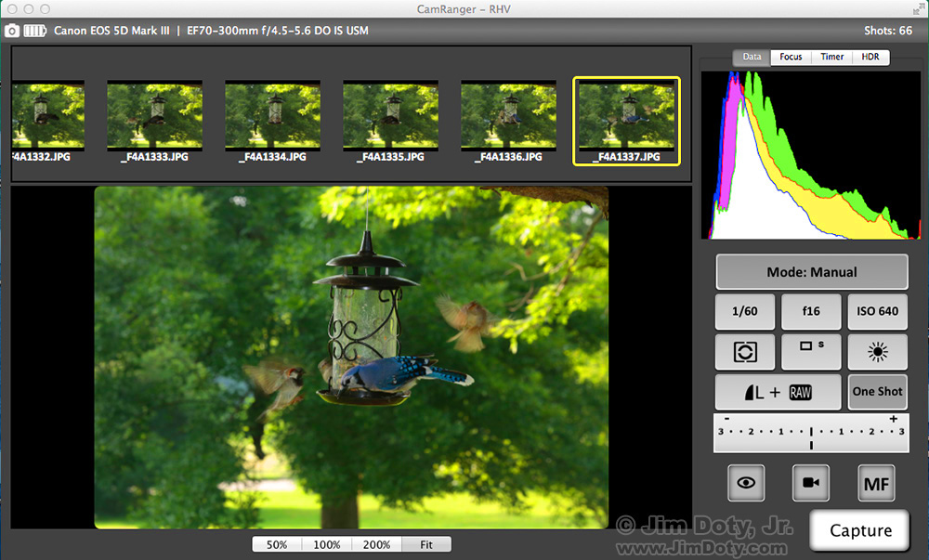Screen dimensions: 929x560
Task: Toggle the MF manual focus button
Action: [x=876, y=483]
